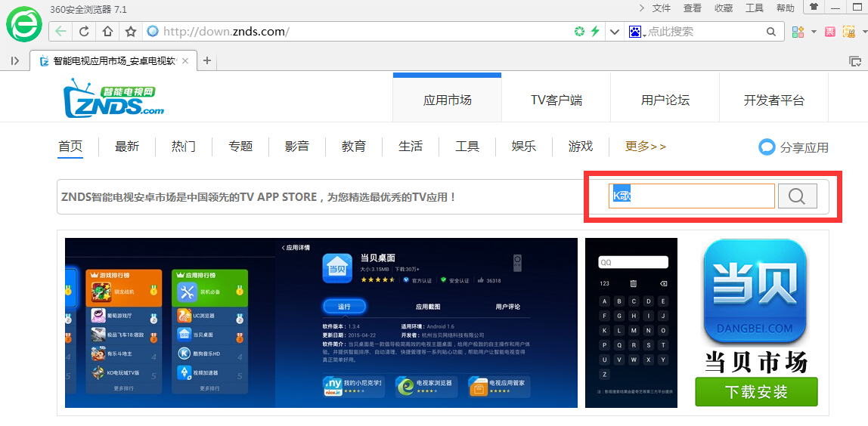The image size is (868, 426).
Task: Click the 点此搜索 browser search field
Action: coord(704,32)
